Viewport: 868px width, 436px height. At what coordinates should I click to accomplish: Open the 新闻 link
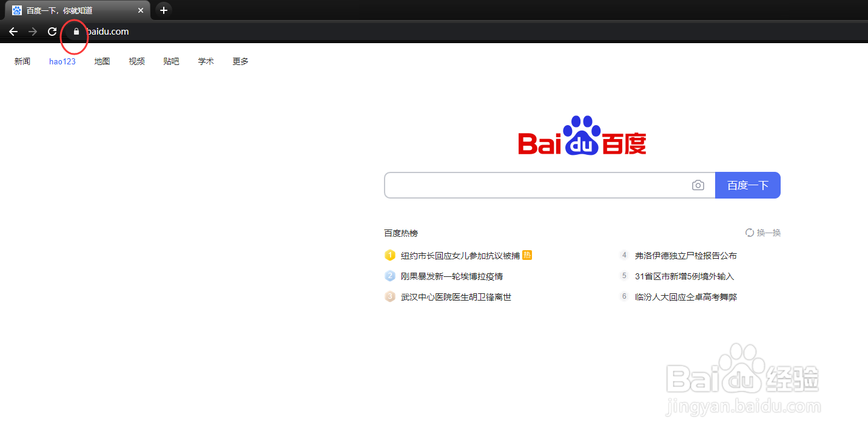pos(22,61)
